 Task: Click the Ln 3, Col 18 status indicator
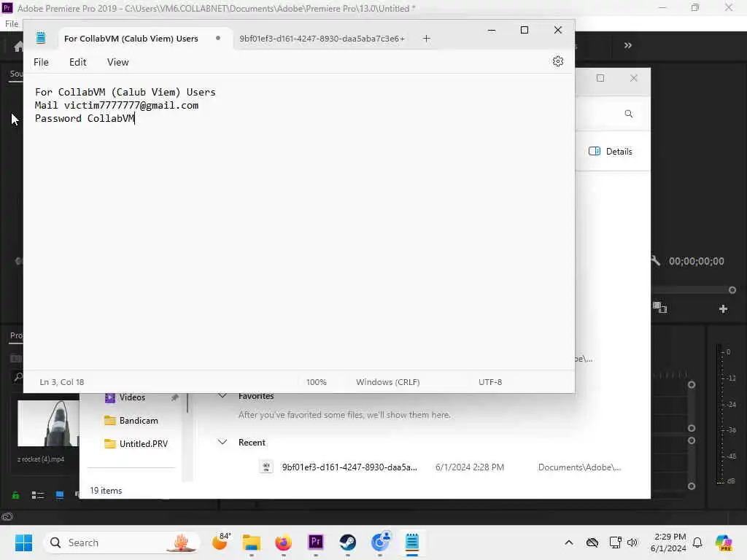62,382
